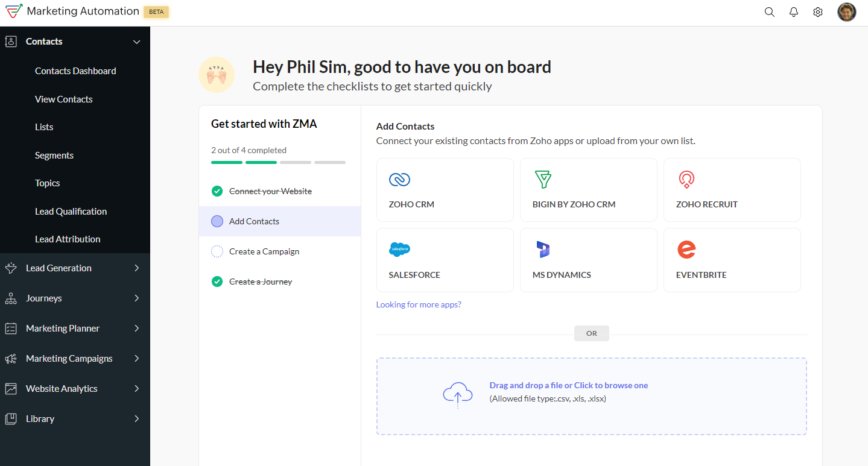
Task: Open the notifications bell icon
Action: 794,12
